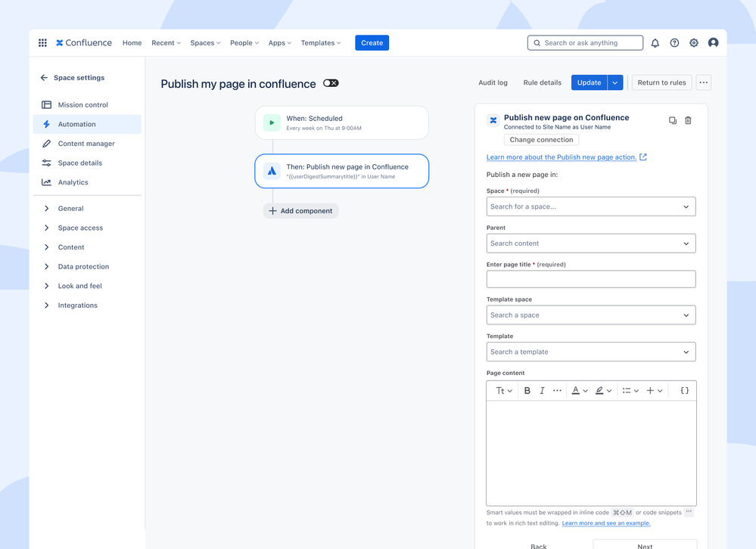Click the Atlassian icon on Then step
This screenshot has height=549, width=756.
(272, 171)
